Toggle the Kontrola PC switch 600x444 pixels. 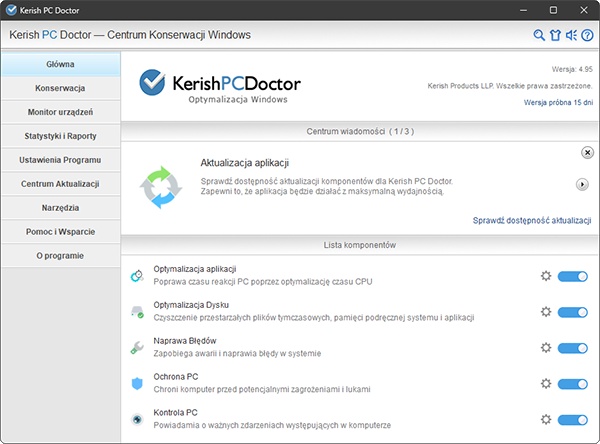[x=572, y=420]
